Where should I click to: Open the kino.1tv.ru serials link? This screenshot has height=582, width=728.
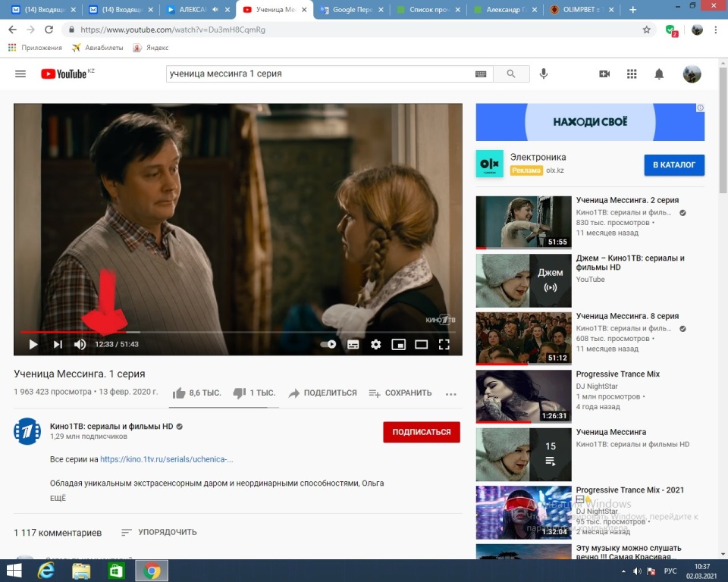(x=167, y=459)
